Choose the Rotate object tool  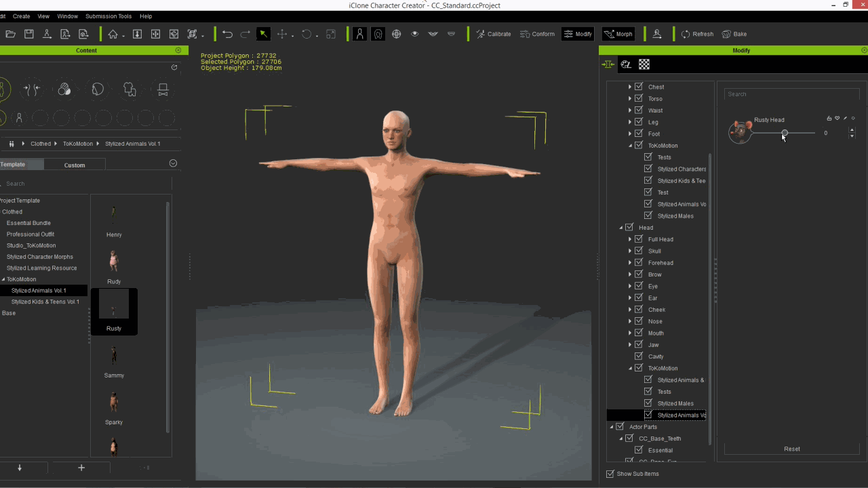pos(307,34)
